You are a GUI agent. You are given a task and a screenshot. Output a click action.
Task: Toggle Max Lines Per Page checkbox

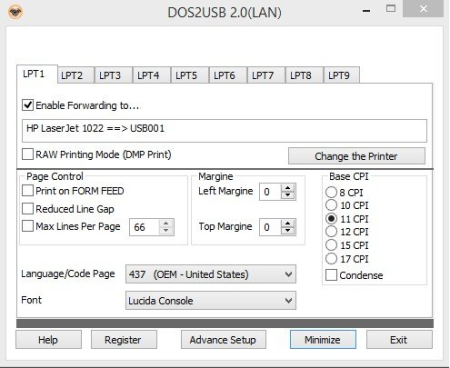[28, 226]
